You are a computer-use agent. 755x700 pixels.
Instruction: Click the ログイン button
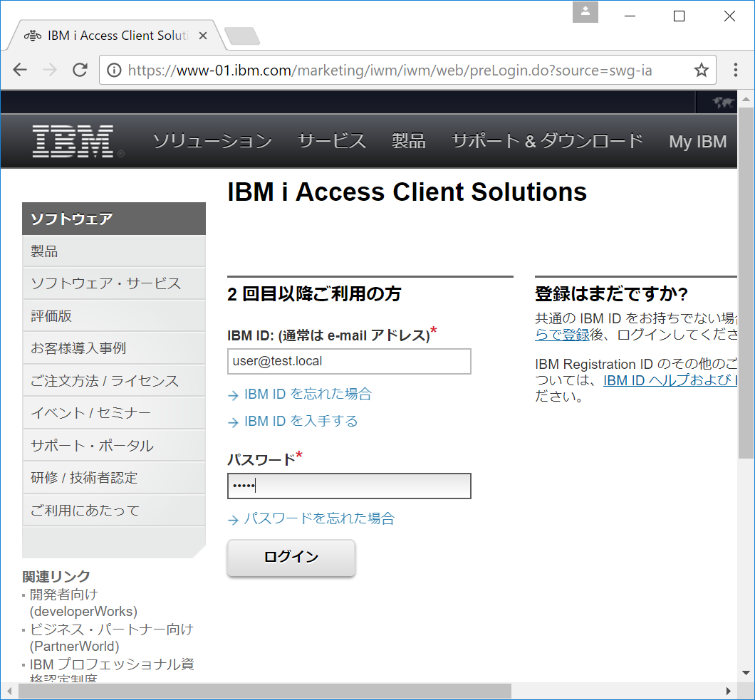[x=291, y=558]
